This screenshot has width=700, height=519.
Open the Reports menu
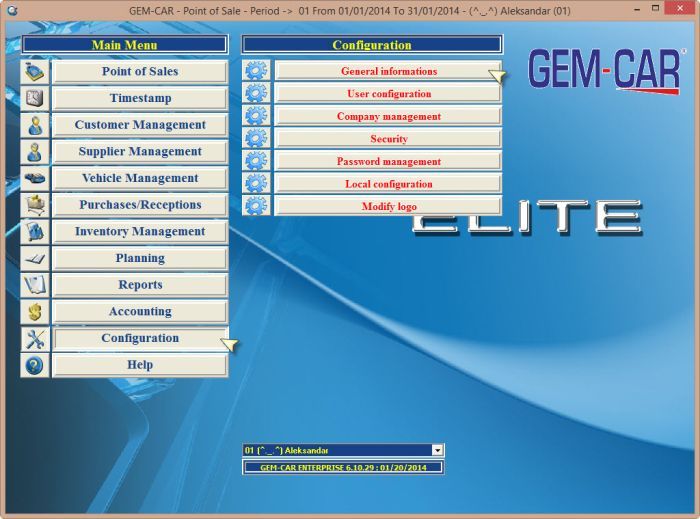(140, 285)
